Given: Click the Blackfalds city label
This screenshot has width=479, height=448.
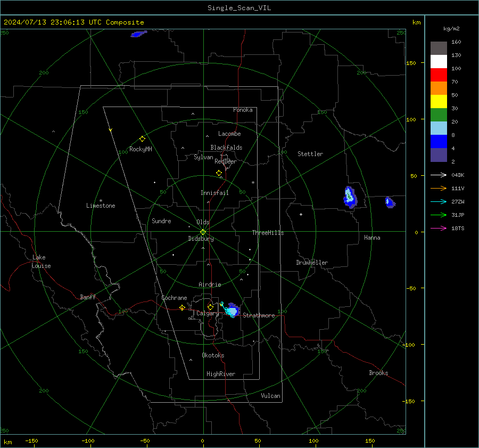Looking at the screenshot, I should [x=226, y=148].
